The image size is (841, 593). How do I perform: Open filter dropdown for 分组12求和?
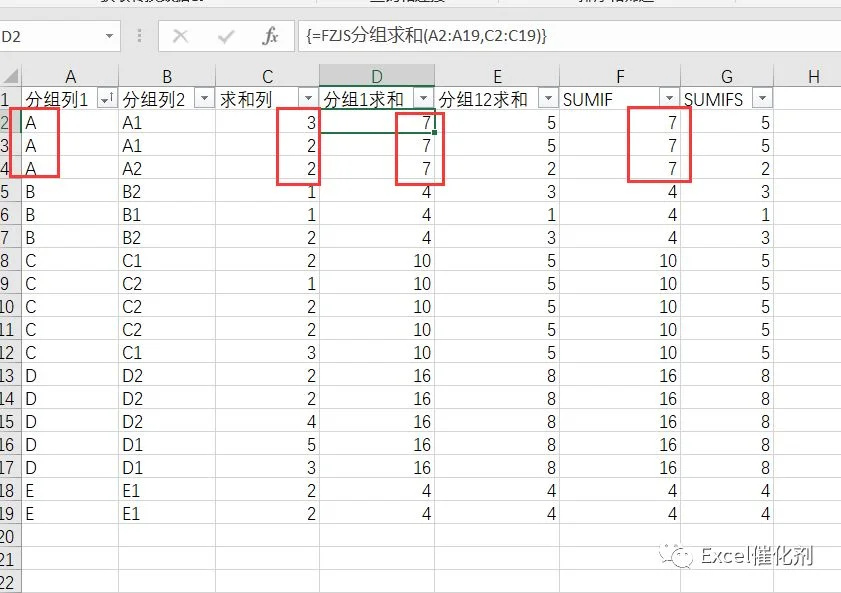pos(548,99)
